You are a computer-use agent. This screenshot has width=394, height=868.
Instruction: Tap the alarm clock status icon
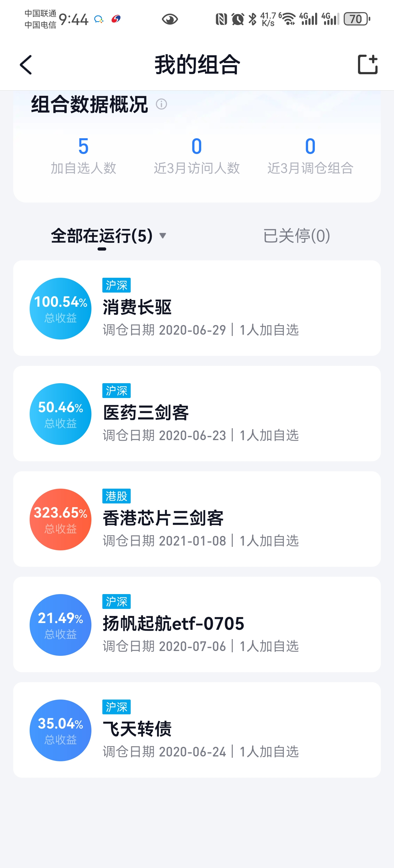coord(238,19)
